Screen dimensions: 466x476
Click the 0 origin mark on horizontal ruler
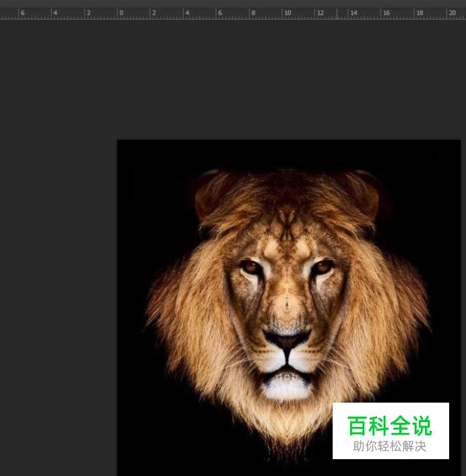tap(121, 13)
